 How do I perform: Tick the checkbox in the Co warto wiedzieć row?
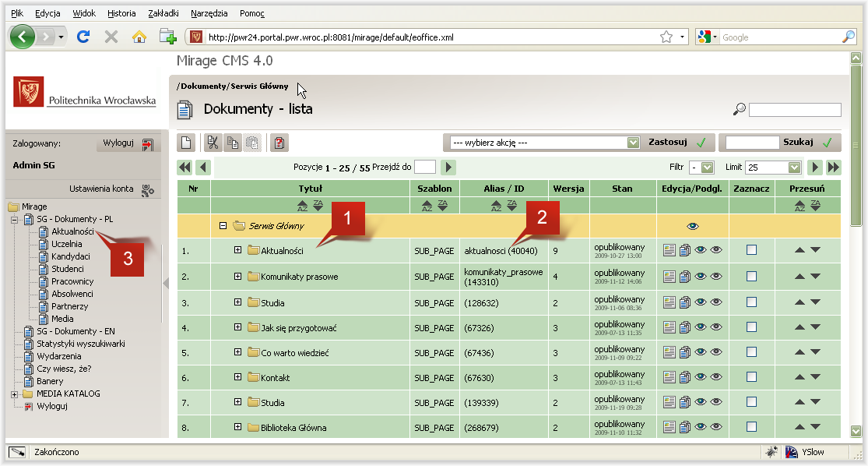pos(751,352)
